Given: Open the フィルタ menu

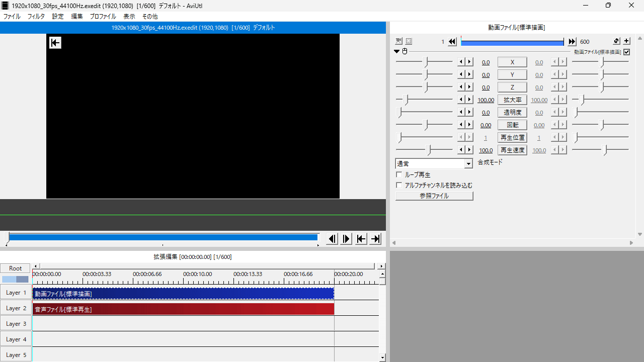Looking at the screenshot, I should (36, 17).
